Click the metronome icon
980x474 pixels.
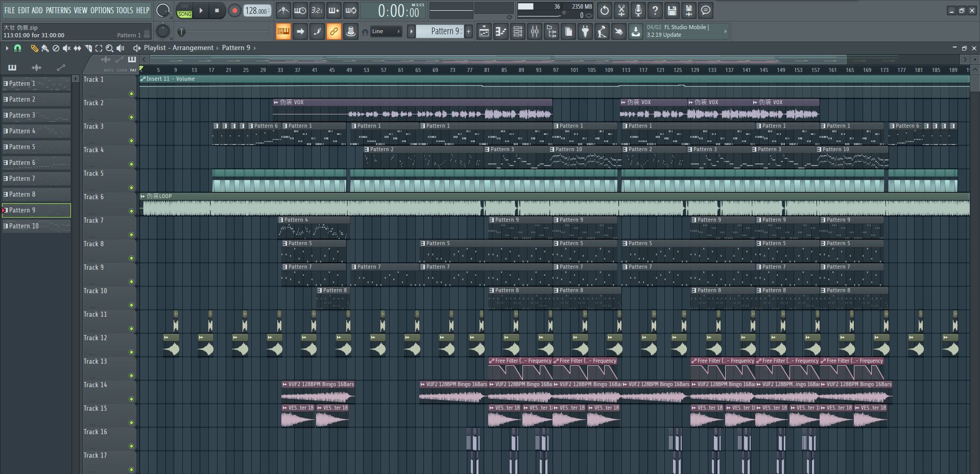coord(283,10)
